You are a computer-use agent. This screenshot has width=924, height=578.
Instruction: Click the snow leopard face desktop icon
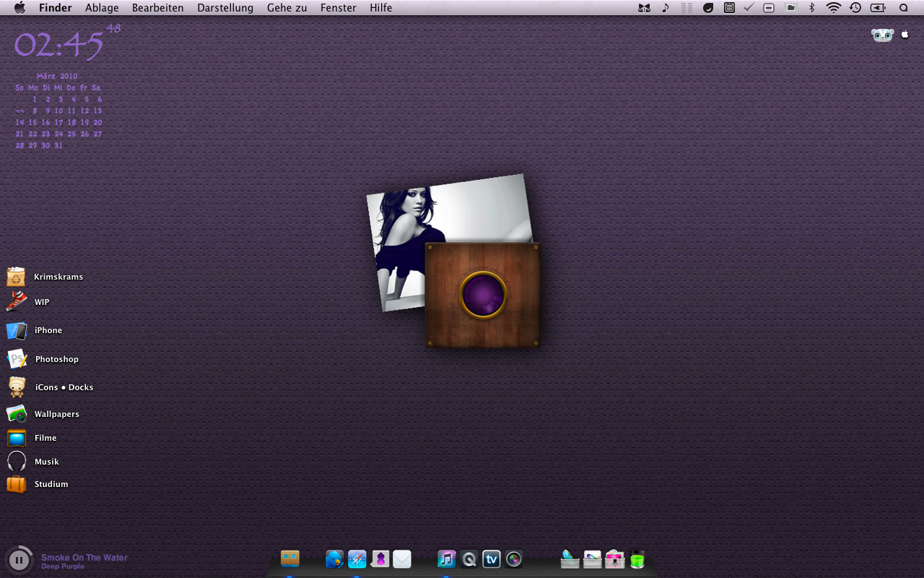coord(882,35)
